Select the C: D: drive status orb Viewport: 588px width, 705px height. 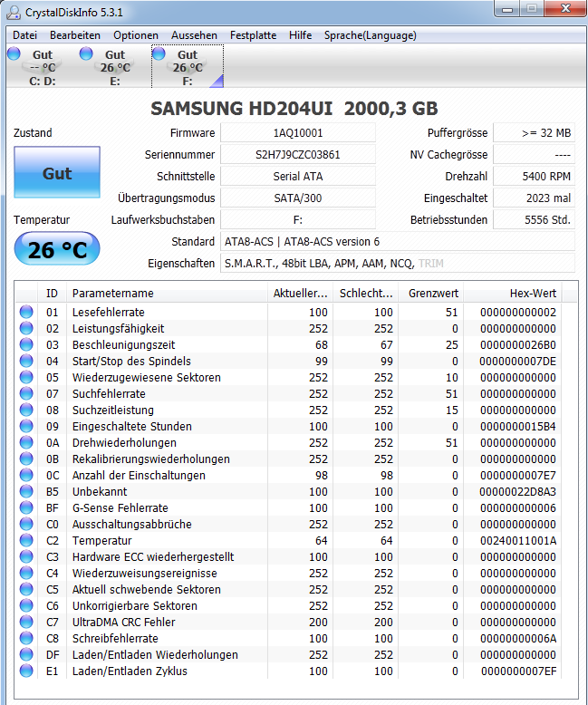pos(14,53)
